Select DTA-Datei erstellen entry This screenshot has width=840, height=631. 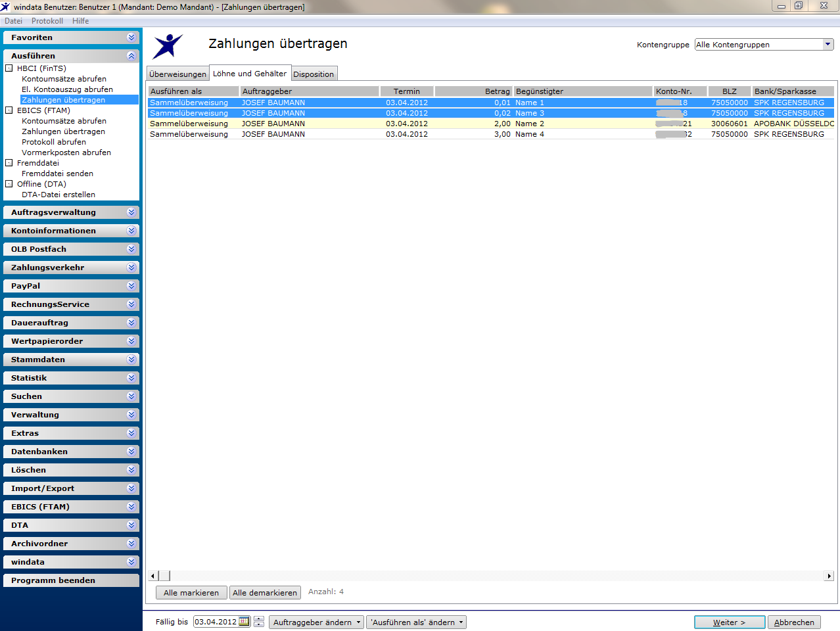point(58,195)
